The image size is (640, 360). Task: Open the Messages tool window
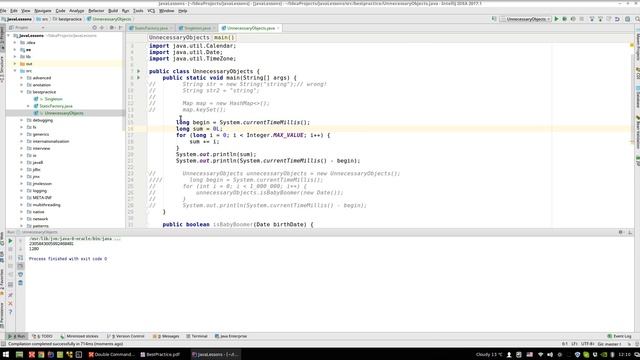point(166,336)
